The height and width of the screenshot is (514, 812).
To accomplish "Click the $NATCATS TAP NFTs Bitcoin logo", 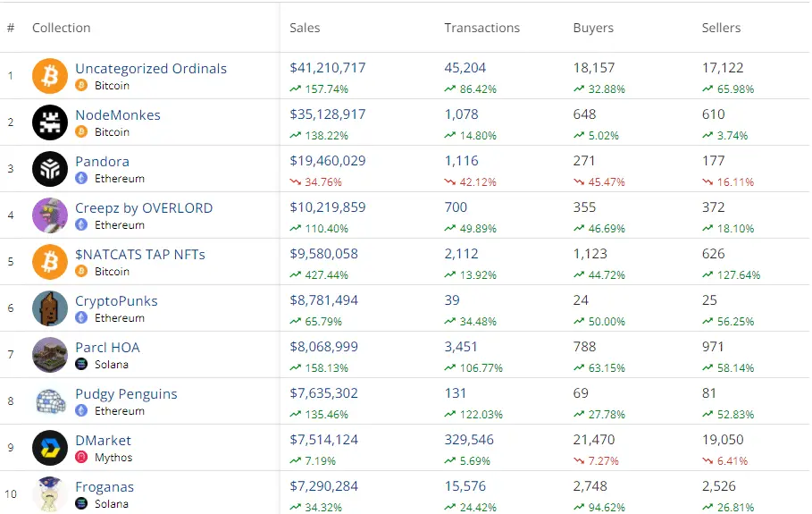I will (50, 262).
